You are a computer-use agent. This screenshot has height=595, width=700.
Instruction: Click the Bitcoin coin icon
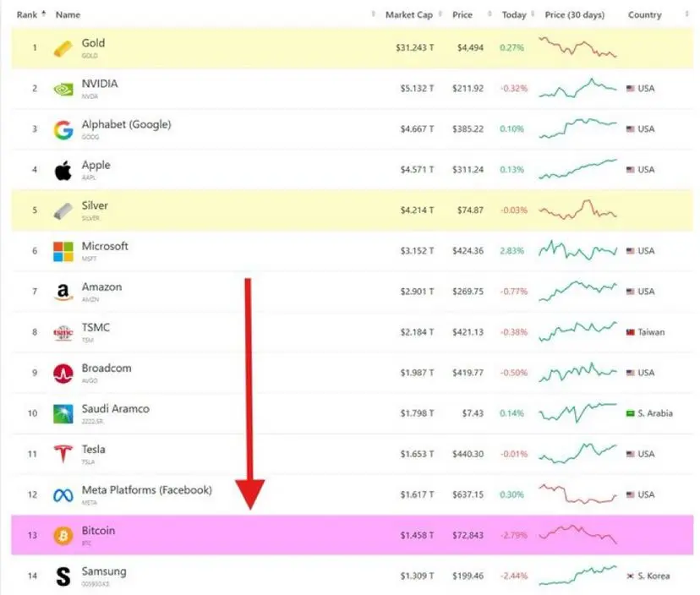point(63,536)
